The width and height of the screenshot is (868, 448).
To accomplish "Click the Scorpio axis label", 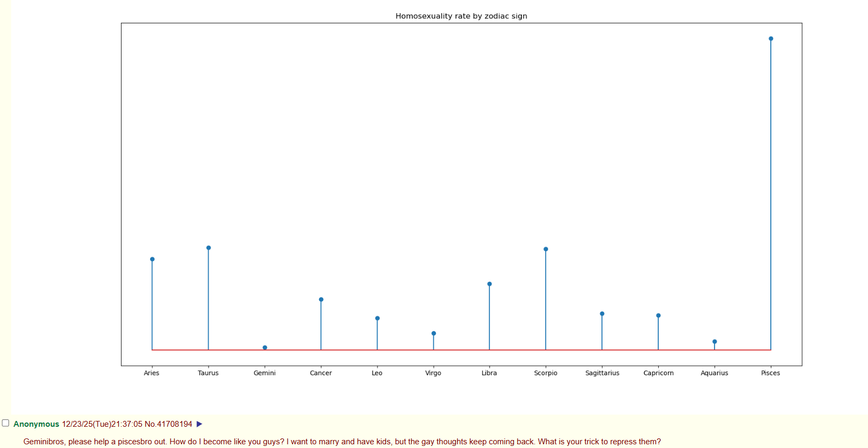I will 546,373.
